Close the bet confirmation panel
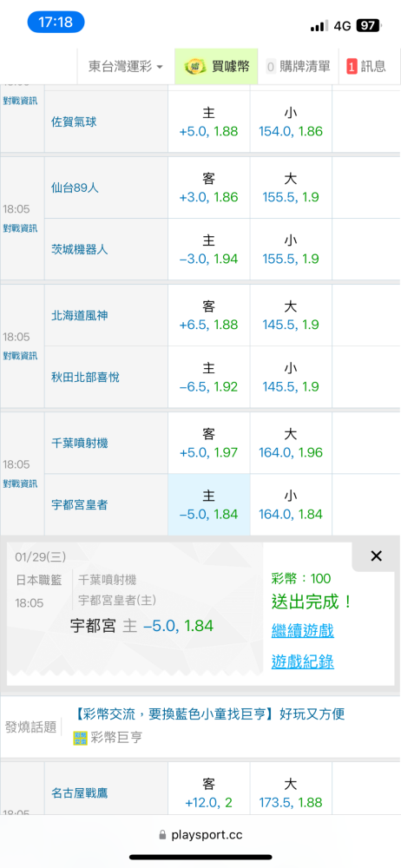 376,556
